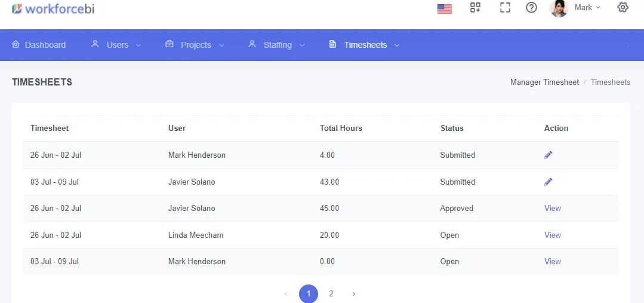
Task: Click the workforcebi logo
Action: point(53,8)
